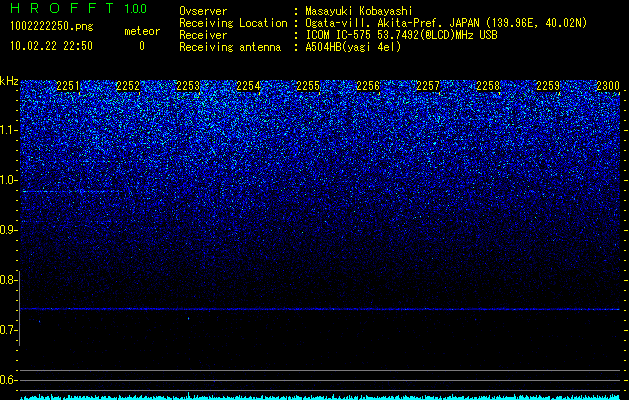
Task: Click the cyan signal level graph at bottom
Action: (320, 397)
